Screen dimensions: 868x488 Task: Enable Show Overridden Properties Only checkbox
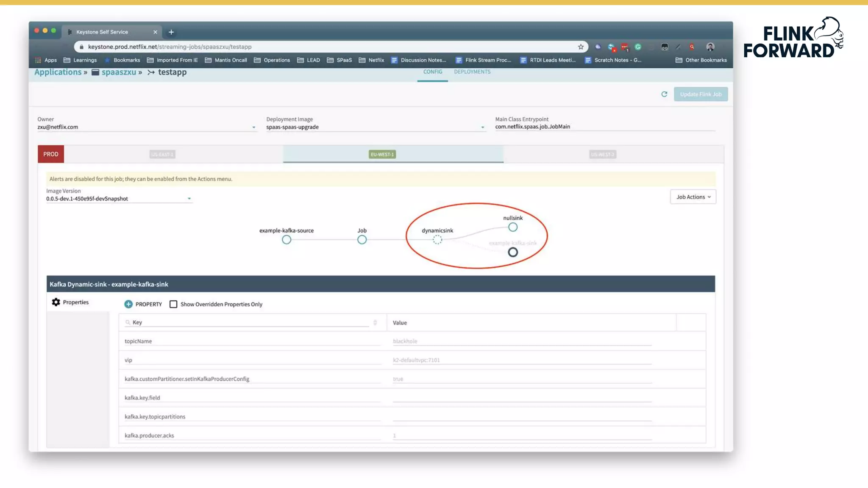tap(173, 304)
